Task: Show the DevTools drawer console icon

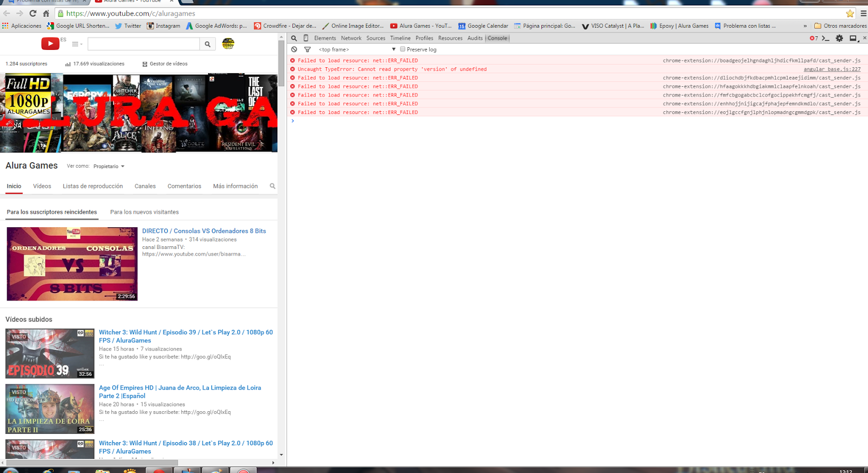Action: [x=826, y=38]
